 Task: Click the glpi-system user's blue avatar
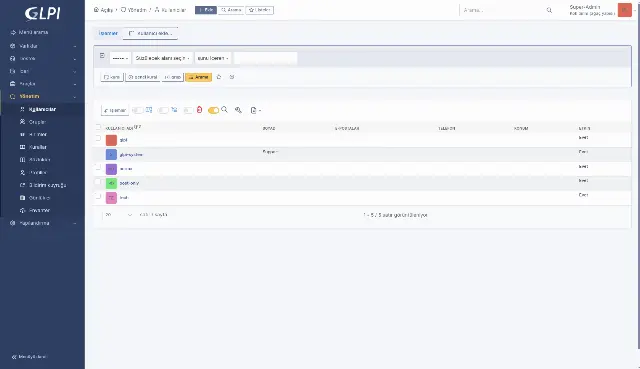111,155
